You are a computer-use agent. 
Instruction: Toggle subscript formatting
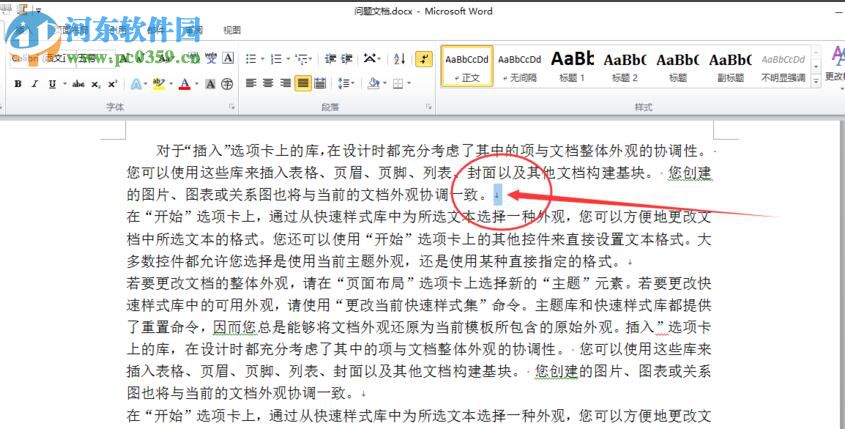point(95,84)
